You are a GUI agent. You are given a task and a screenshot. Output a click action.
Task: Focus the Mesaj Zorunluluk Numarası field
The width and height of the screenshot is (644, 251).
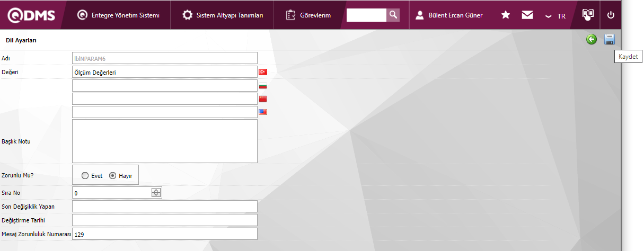[x=164, y=234]
